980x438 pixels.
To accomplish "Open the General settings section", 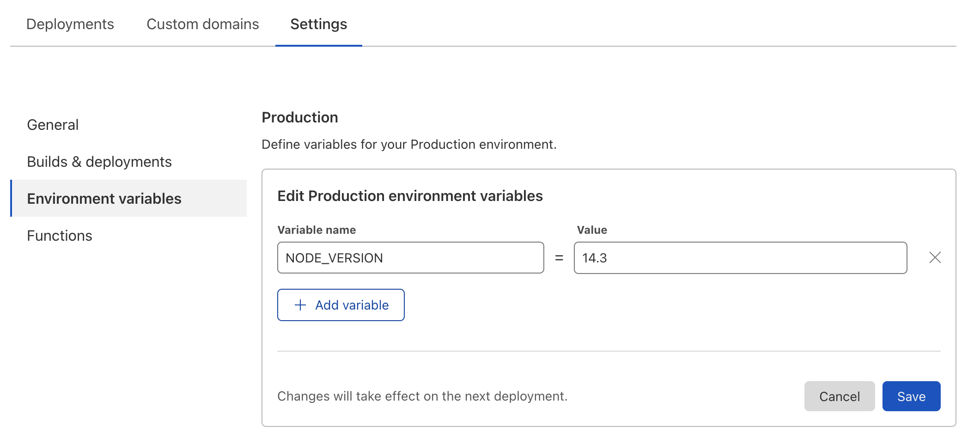I will (x=52, y=124).
